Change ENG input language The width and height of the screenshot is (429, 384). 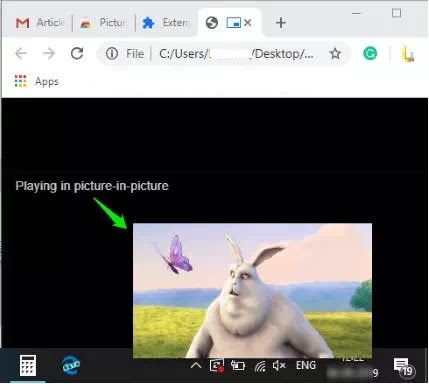[306, 365]
